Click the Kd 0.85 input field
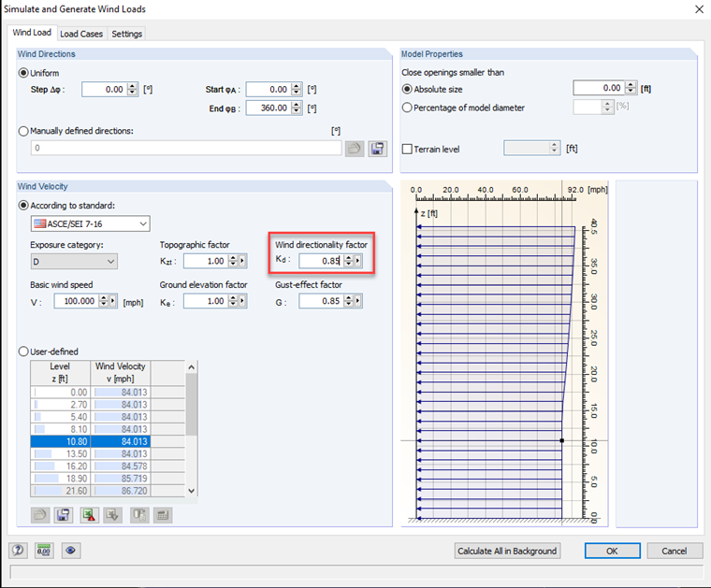 point(322,261)
